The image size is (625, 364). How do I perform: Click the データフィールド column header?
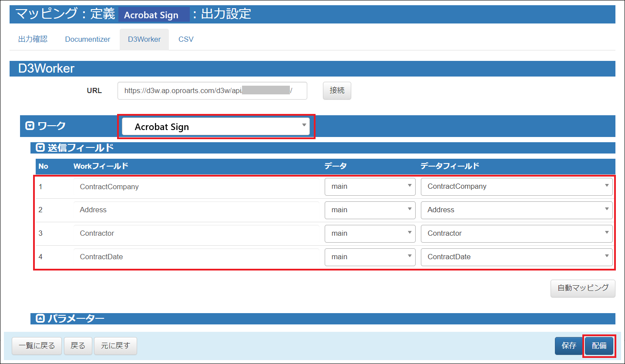coord(450,166)
